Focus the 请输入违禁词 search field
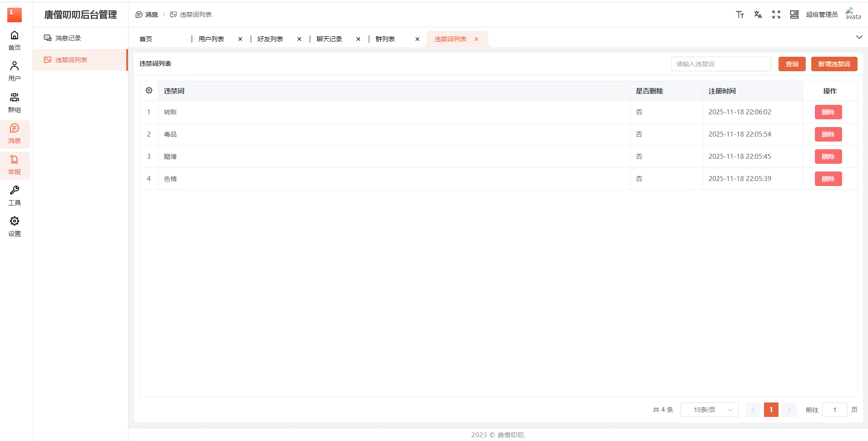Viewport: 868px width, 441px height. click(x=721, y=64)
